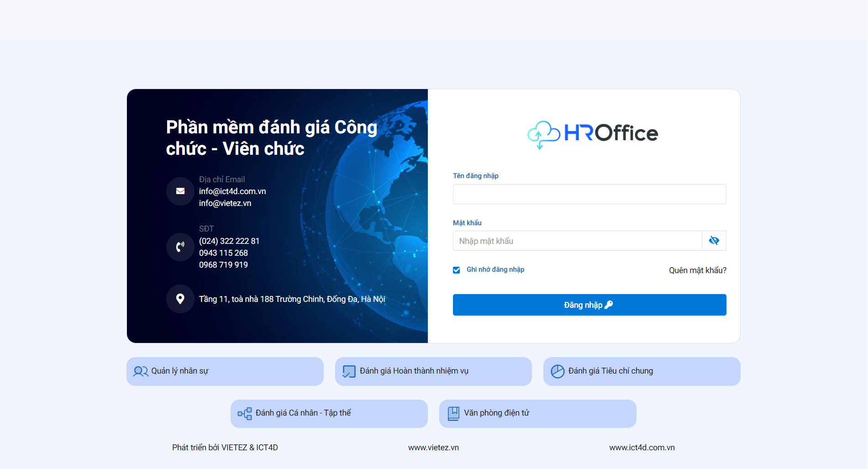Click into the Nhập mật khẩu password field
Image resolution: width=868 pixels, height=469 pixels.
click(577, 241)
